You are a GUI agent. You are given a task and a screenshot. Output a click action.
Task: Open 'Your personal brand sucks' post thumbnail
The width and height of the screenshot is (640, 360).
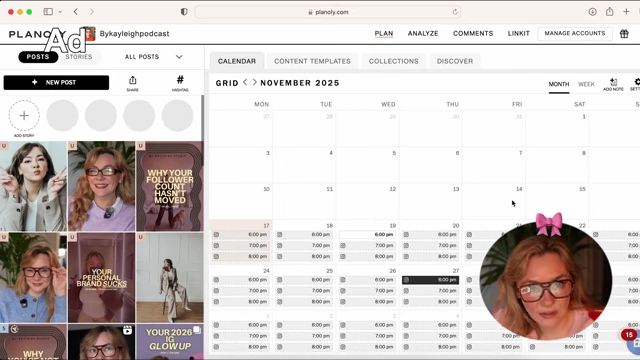point(102,278)
